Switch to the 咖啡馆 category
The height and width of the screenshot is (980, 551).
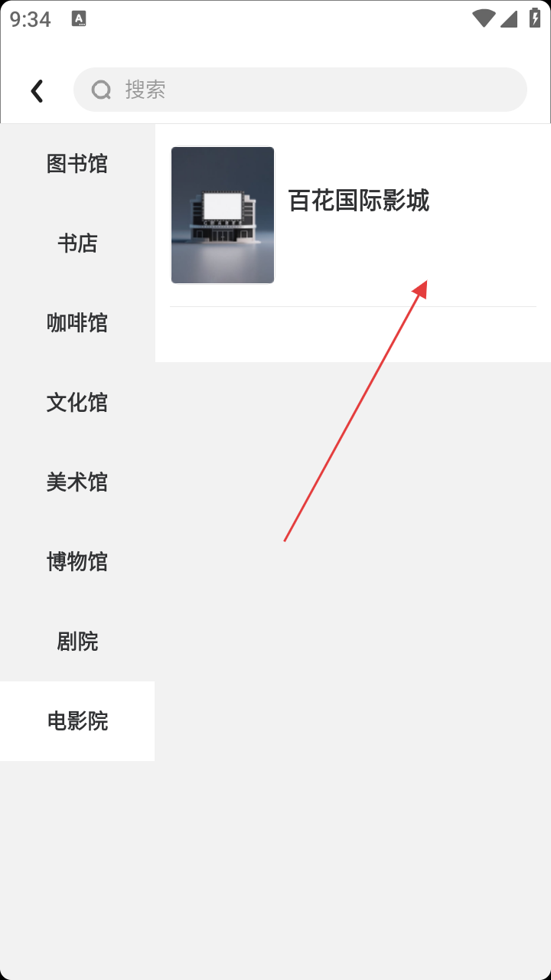(77, 323)
